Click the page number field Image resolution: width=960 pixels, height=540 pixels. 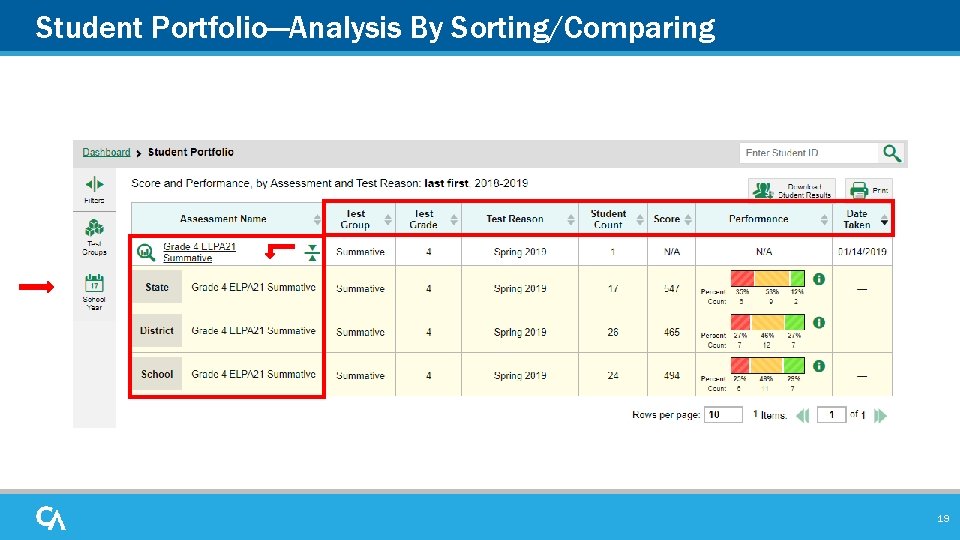[x=831, y=414]
